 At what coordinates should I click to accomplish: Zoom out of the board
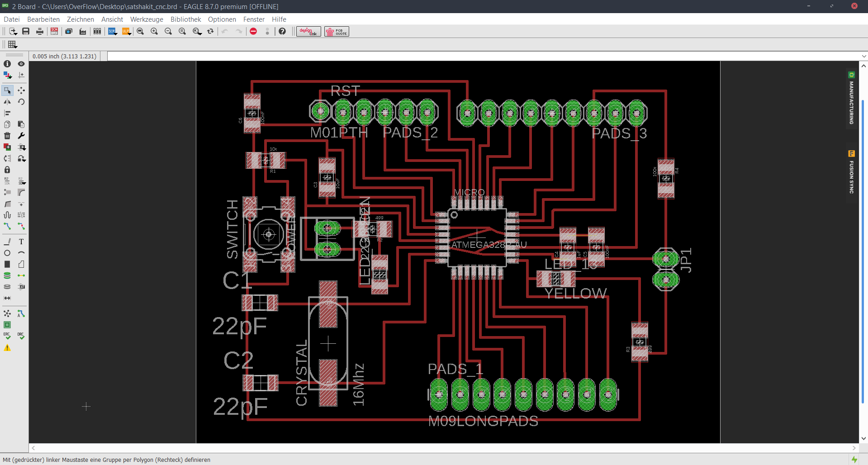(x=168, y=31)
